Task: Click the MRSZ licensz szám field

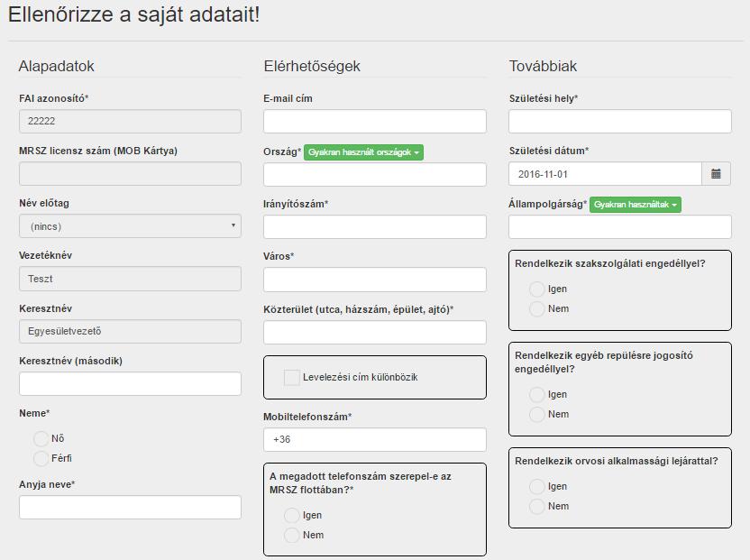Action: (130, 173)
